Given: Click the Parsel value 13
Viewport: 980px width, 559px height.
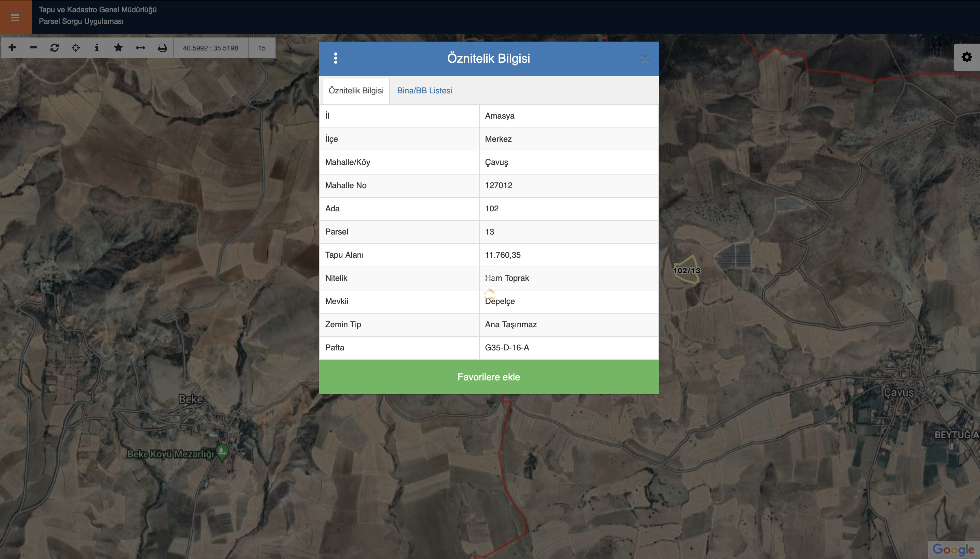Looking at the screenshot, I should click(x=489, y=232).
